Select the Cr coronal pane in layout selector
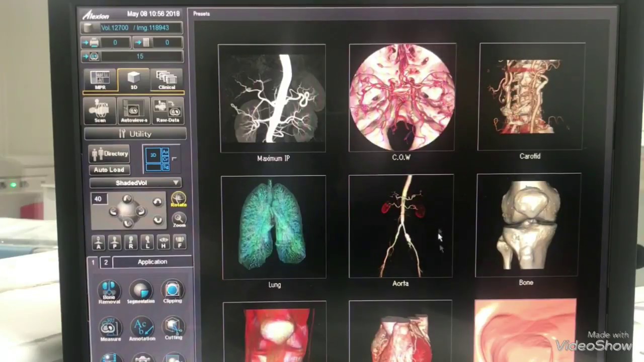Image resolution: width=644 pixels, height=362 pixels. coord(165,159)
